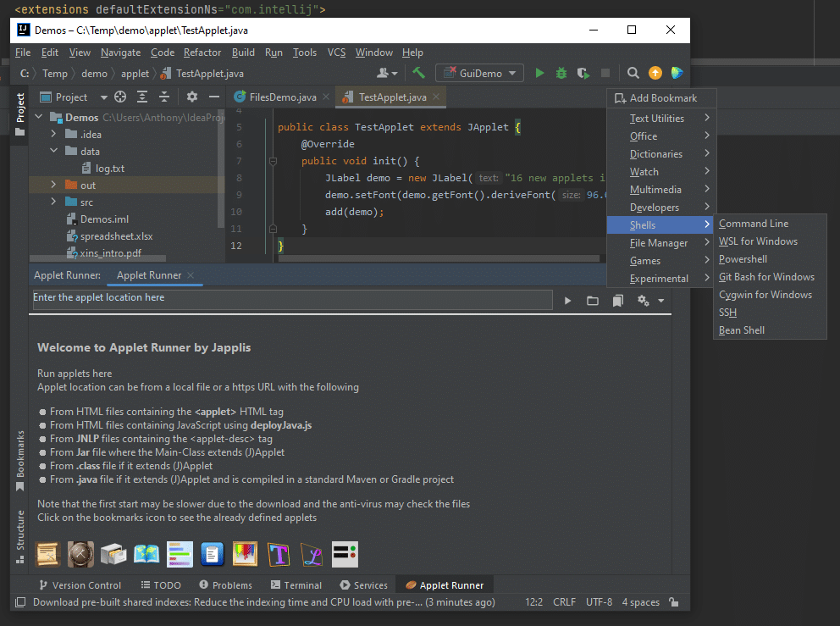The image size is (840, 626).
Task: Open the Problems tool window
Action: tap(225, 585)
